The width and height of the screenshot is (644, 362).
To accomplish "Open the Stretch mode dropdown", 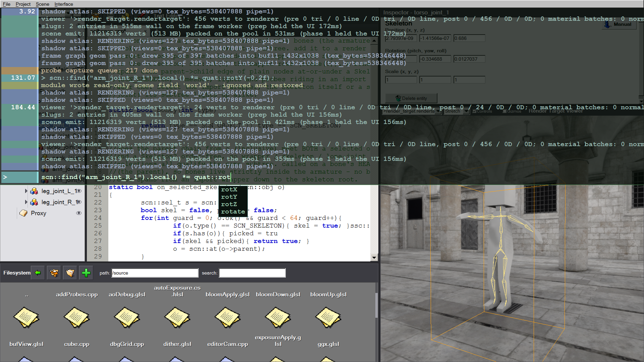I will coord(457,111).
